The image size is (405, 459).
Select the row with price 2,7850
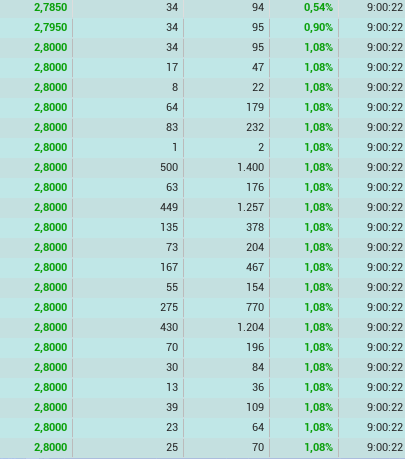[x=202, y=7]
